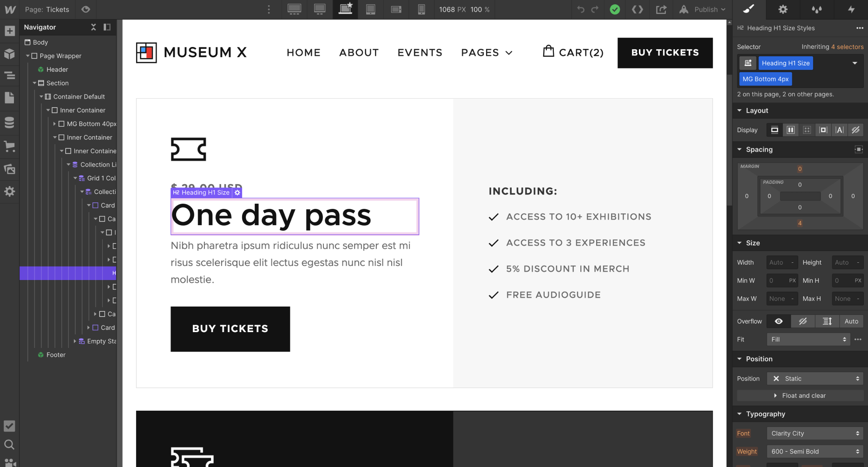This screenshot has height=467, width=868.
Task: Open the code export view
Action: [638, 9]
